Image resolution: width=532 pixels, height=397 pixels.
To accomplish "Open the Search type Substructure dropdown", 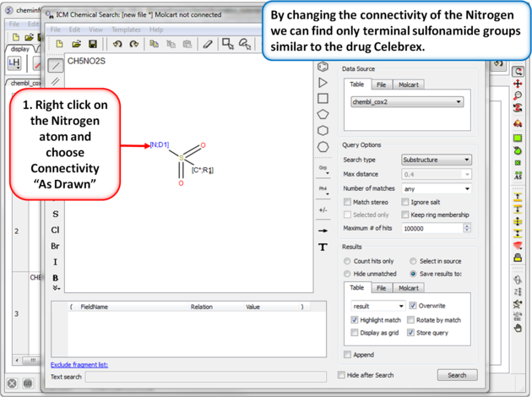I will (436, 160).
